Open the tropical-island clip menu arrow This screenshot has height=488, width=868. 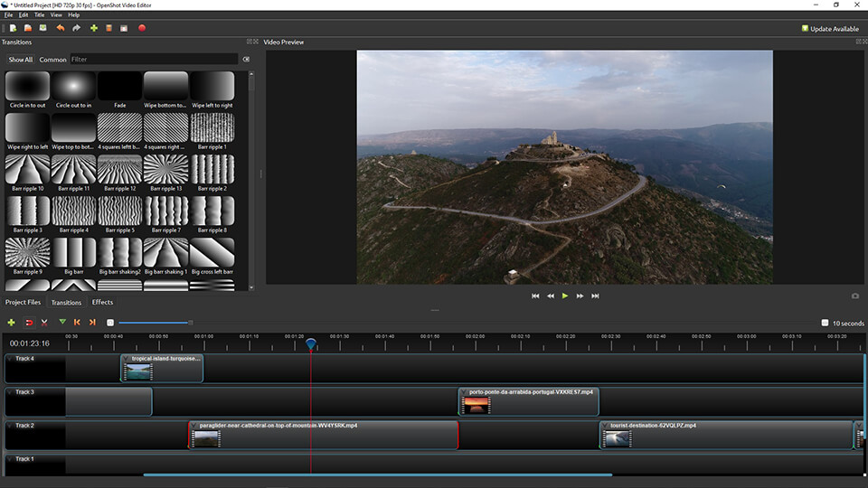pyautogui.click(x=127, y=359)
